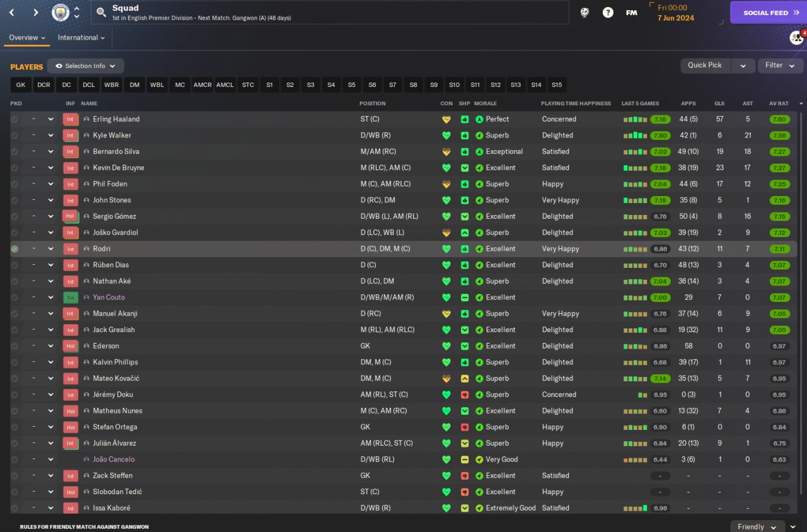The height and width of the screenshot is (532, 807).
Task: Open the head-shaped icon left of help
Action: point(584,13)
